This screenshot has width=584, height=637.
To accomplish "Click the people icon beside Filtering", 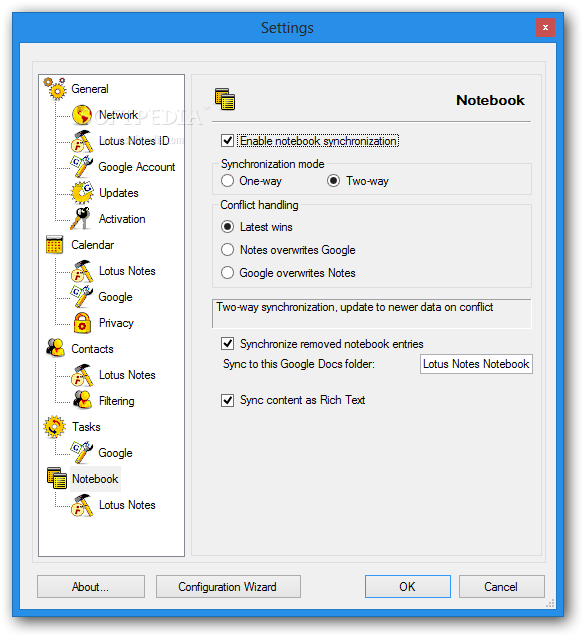I will point(82,400).
